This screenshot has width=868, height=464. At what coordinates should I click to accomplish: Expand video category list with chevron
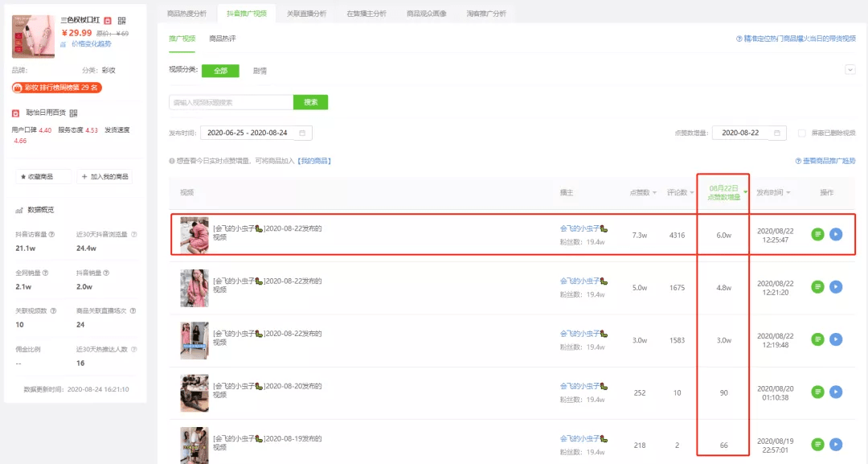point(850,71)
